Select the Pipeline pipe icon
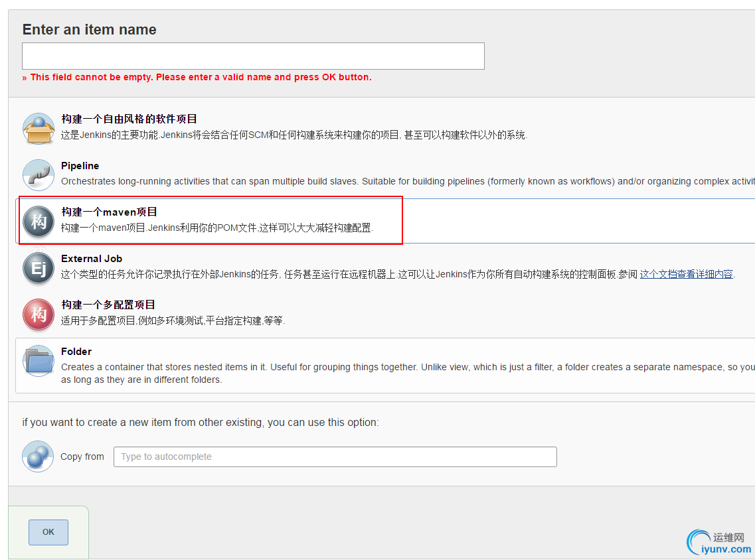 pyautogui.click(x=39, y=175)
